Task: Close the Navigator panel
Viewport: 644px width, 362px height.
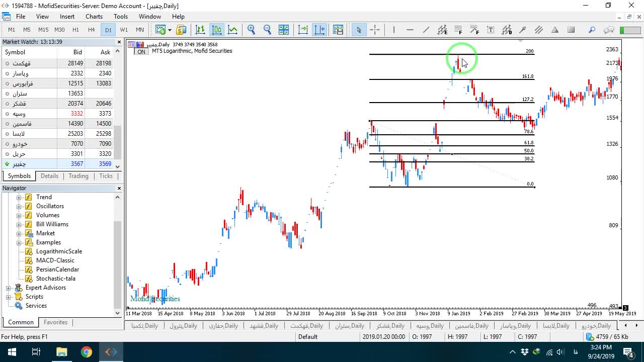Action: tap(119, 188)
